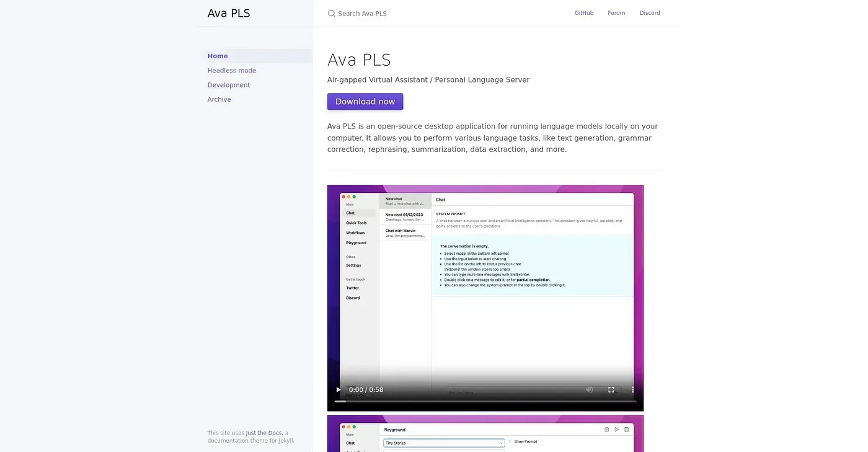Screen dimensions: 868x452
Task: Click the Ava PLS site title logo
Action: coord(229,13)
